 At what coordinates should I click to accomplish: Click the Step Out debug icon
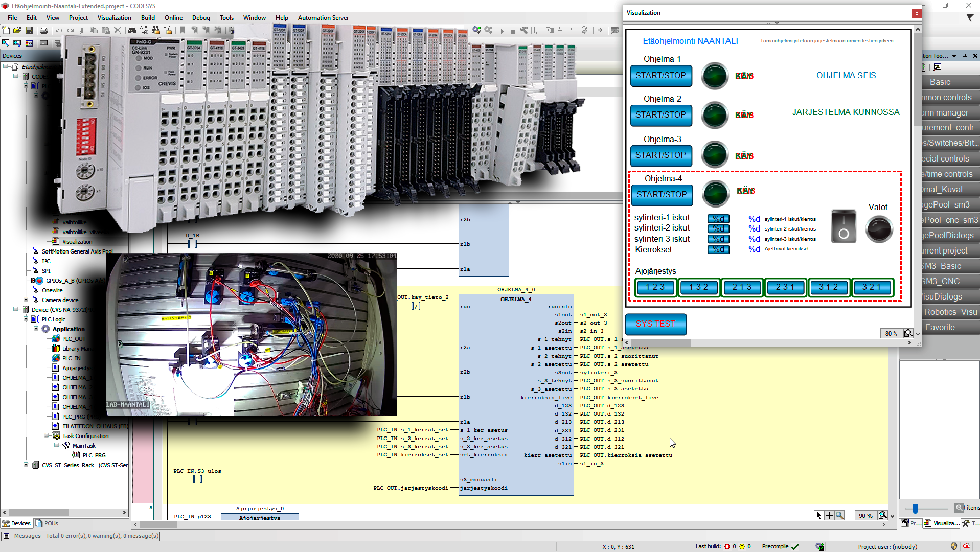[561, 31]
